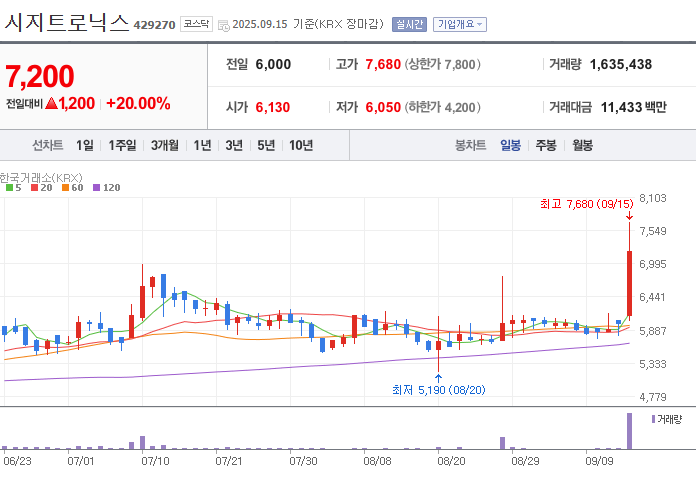Click the stock code 429270
This screenshot has width=696, height=497.
pyautogui.click(x=154, y=25)
